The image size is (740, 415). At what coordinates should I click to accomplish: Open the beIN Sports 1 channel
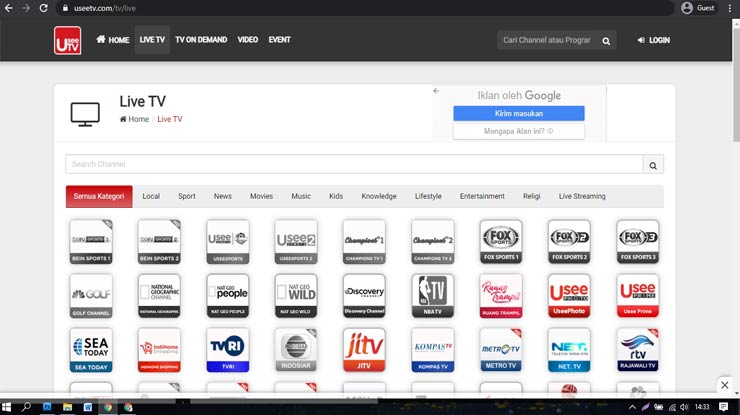click(x=91, y=241)
